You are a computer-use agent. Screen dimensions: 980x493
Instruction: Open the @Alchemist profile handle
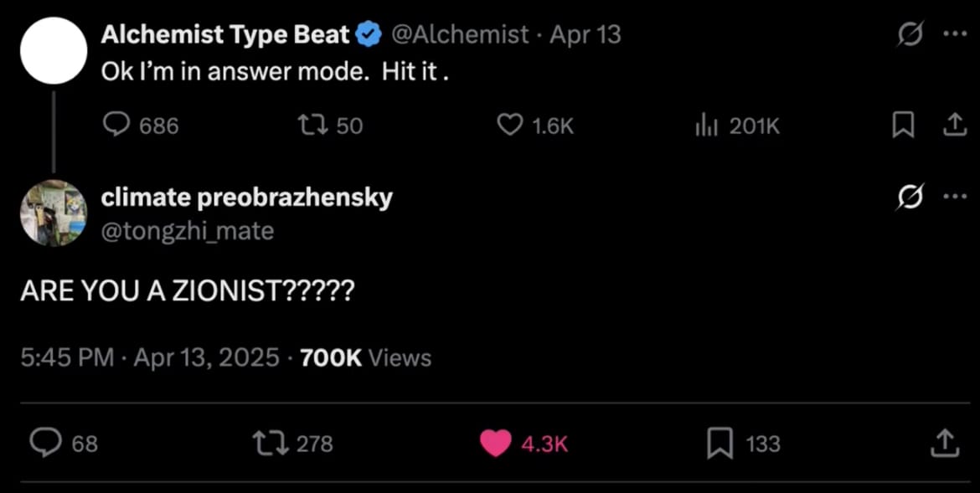[461, 34]
